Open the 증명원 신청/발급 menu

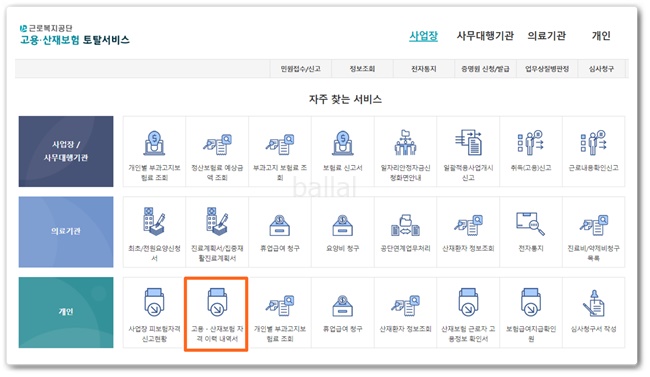[x=485, y=69]
